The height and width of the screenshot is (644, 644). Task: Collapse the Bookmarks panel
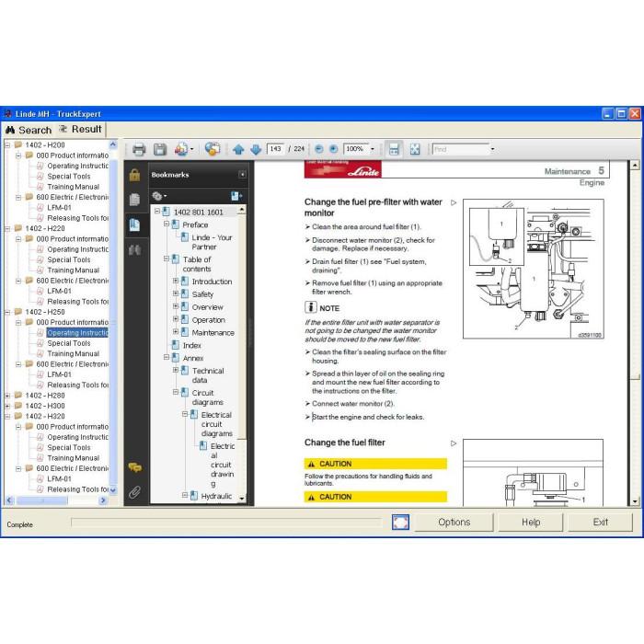[242, 175]
